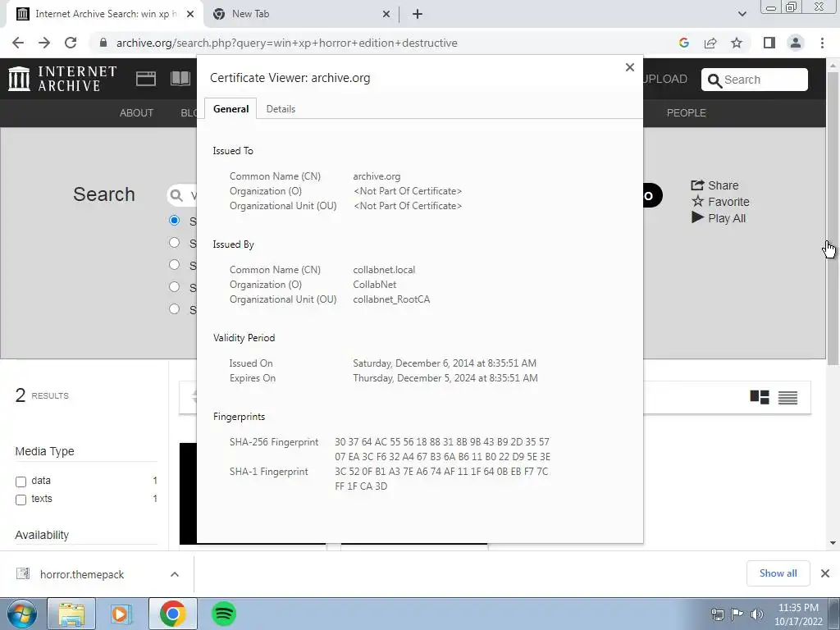
Task: Switch to the Details tab
Action: tap(281, 109)
